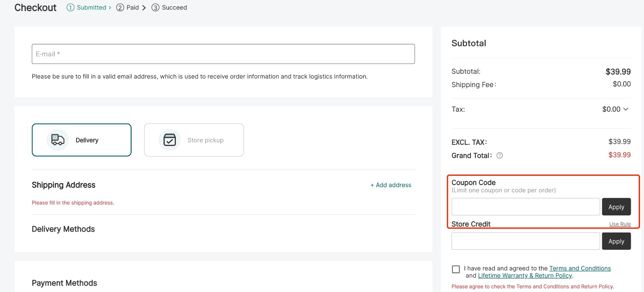This screenshot has height=292, width=644.
Task: Click step 1 Submitted circle number
Action: click(x=70, y=8)
